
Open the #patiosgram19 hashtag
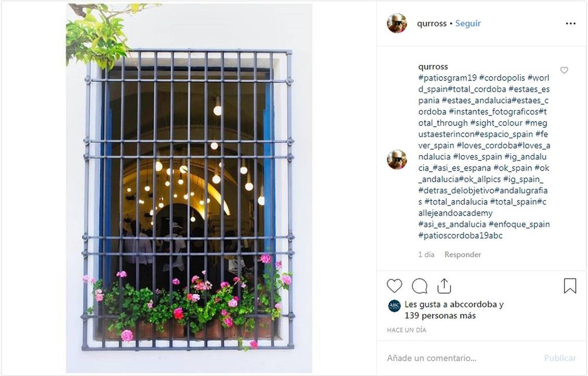pos(447,78)
